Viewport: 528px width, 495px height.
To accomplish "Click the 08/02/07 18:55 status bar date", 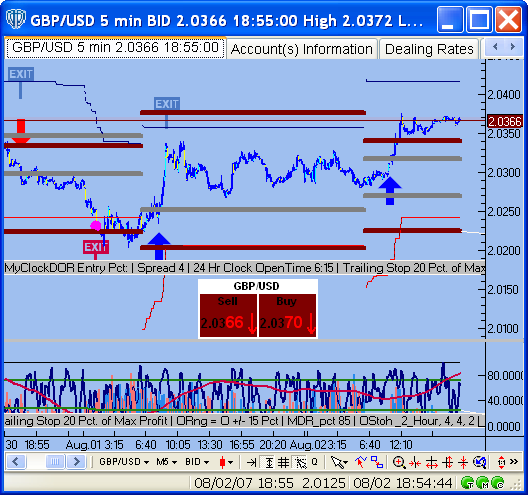I will click(x=244, y=483).
